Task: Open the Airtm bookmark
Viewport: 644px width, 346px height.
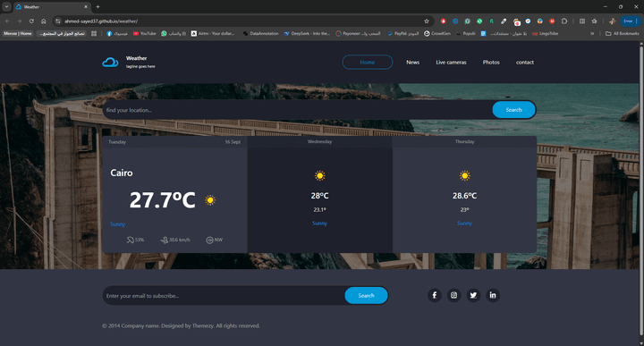Action: [x=213, y=34]
